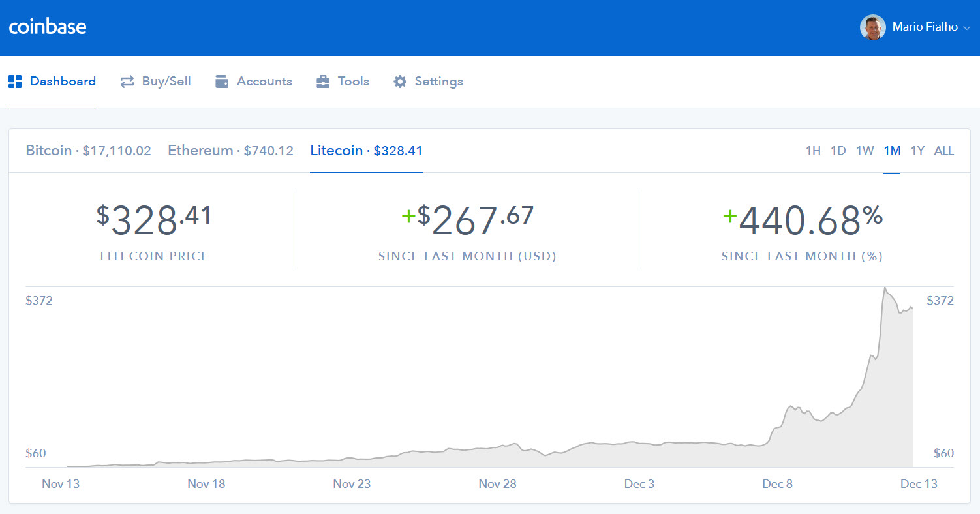Click the Nov 28 axis label
980x514 pixels.
pyautogui.click(x=498, y=483)
